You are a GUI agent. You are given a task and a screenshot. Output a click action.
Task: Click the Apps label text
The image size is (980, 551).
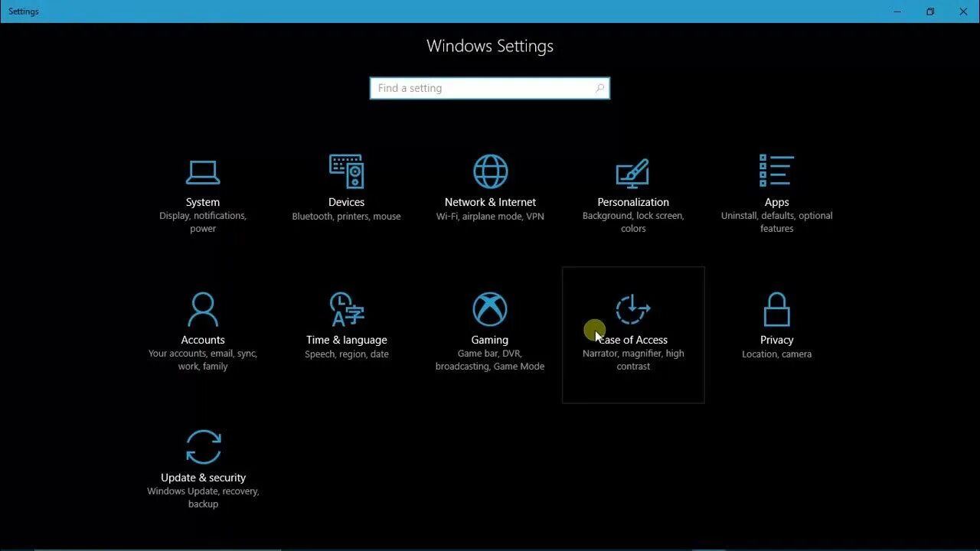click(x=776, y=202)
